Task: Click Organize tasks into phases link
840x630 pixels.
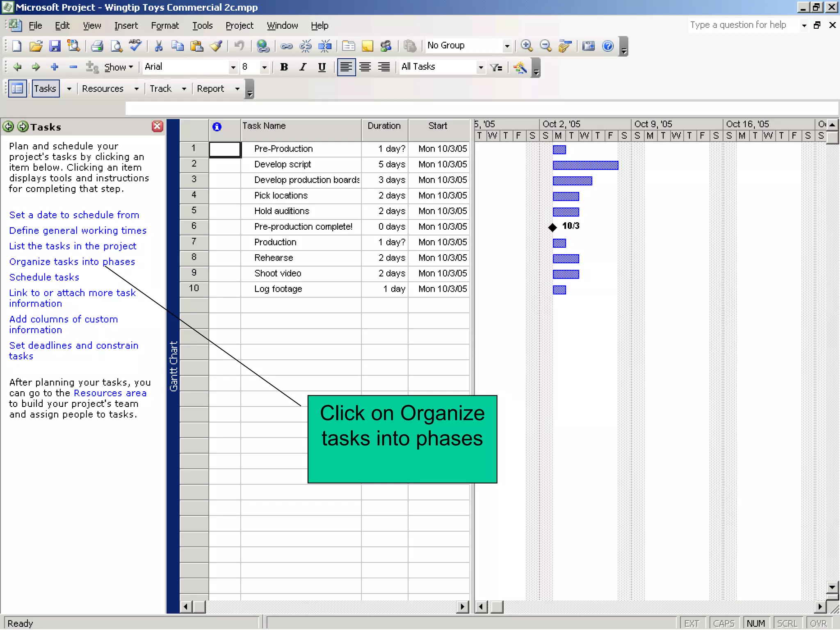Action: tap(72, 262)
